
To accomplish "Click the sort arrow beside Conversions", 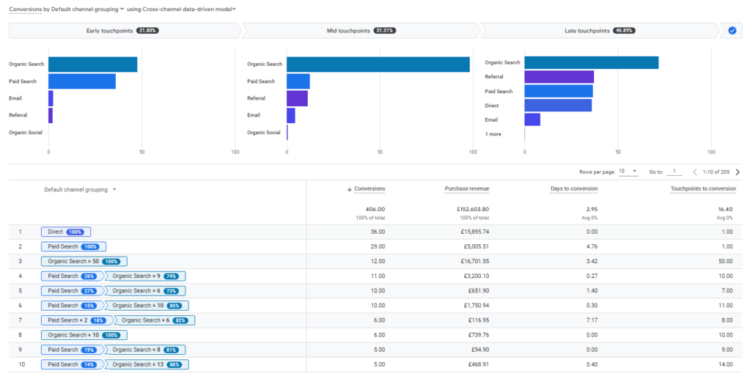I will click(349, 190).
